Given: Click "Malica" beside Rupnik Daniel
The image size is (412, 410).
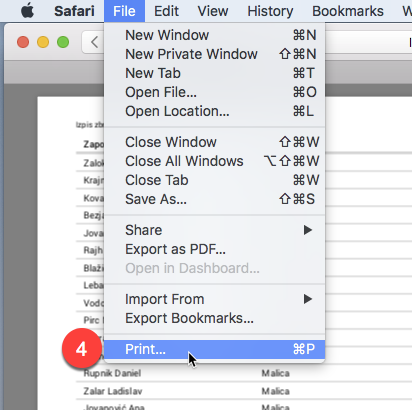Looking at the screenshot, I should point(276,373).
